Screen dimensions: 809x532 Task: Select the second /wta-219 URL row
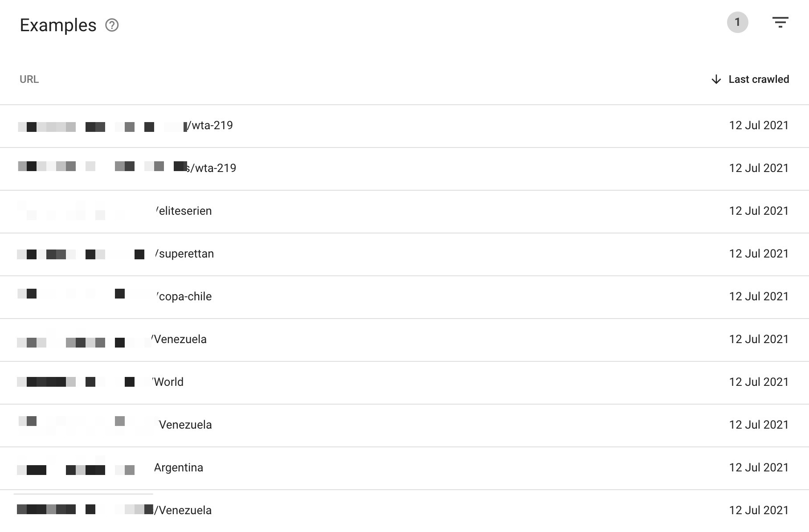point(212,168)
